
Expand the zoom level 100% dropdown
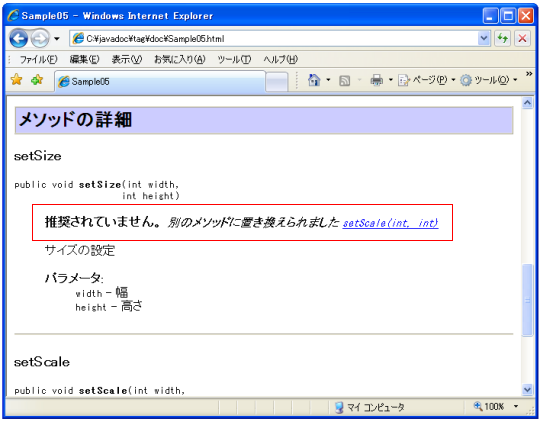coord(516,406)
